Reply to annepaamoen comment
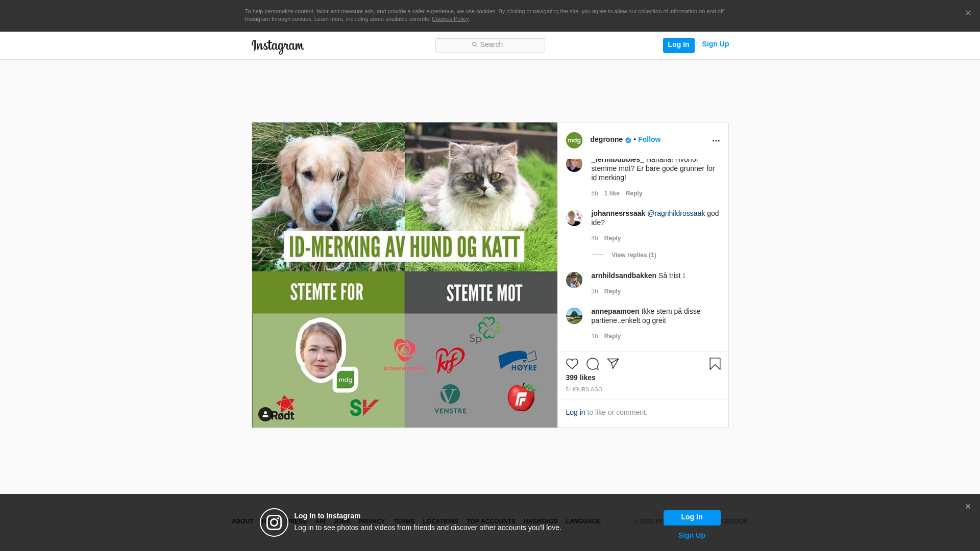Screen dimensions: 980x551 612,337
